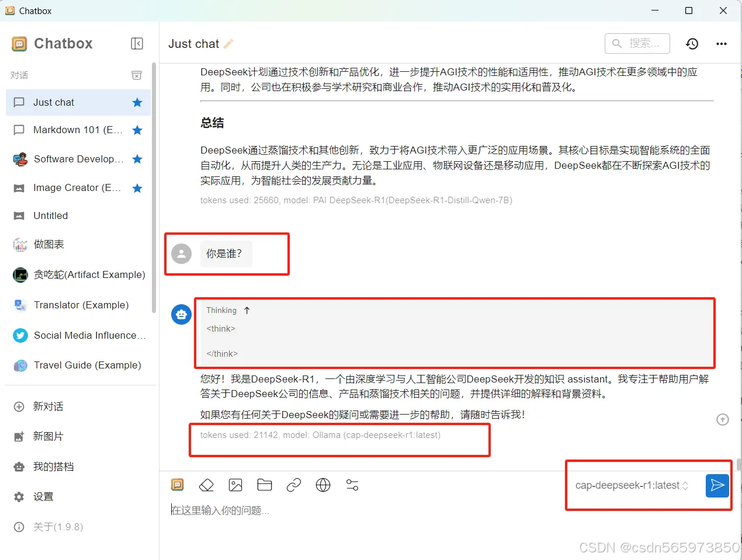
Task: Attach an image using the image icon
Action: tap(235, 485)
